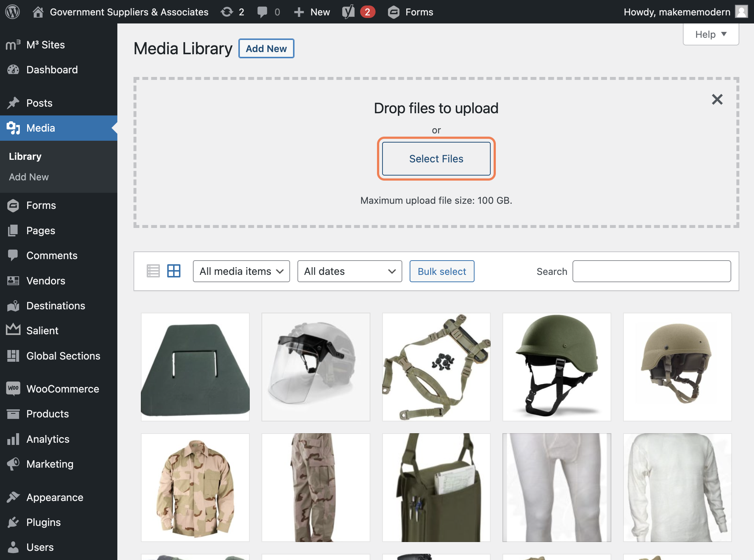This screenshot has width=754, height=560.
Task: Open WooCommerce in the sidebar
Action: tap(59, 389)
